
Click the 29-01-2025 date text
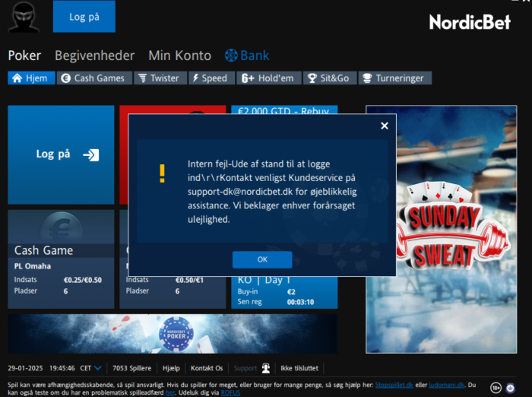point(25,368)
